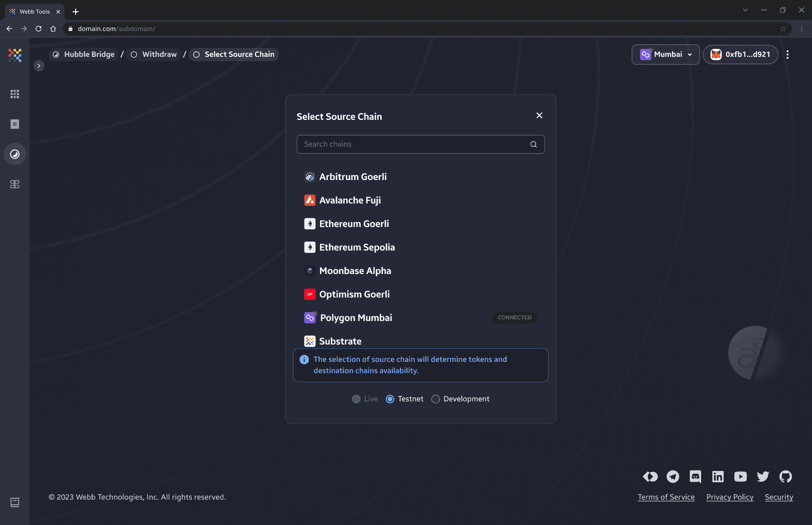Open the Telegram social icon
Viewport: 812px width, 525px height.
click(673, 477)
